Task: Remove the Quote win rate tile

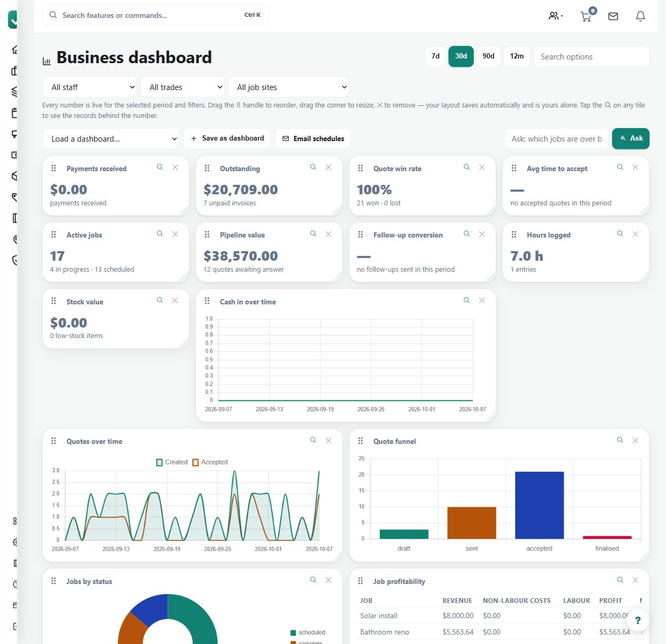Action: [482, 167]
